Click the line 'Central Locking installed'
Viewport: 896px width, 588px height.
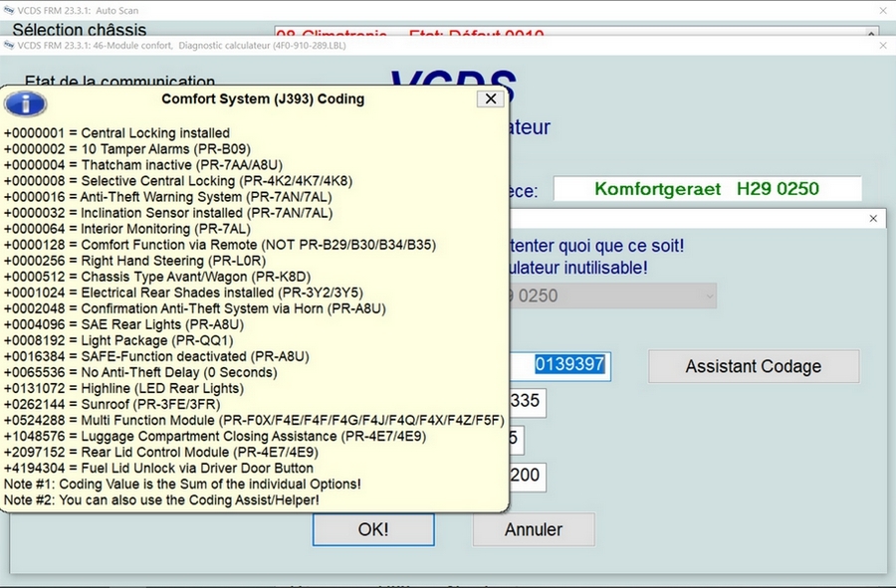[x=116, y=133]
